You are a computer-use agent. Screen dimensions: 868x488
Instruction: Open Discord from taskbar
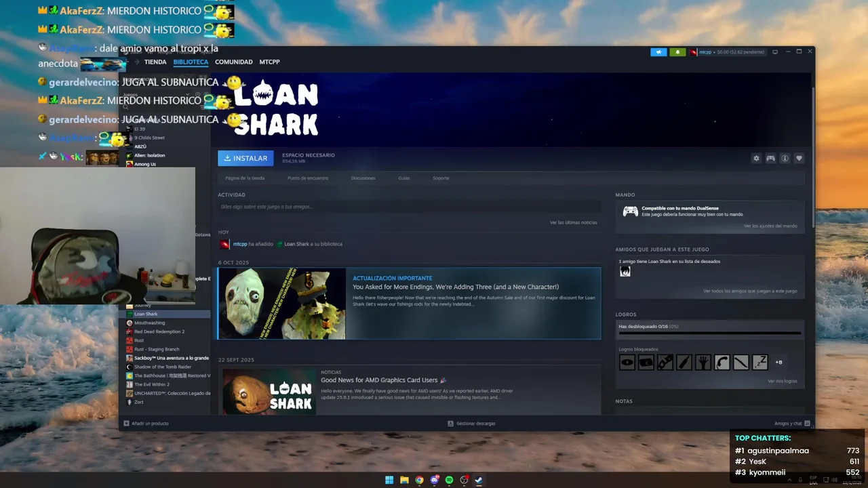pos(434,480)
